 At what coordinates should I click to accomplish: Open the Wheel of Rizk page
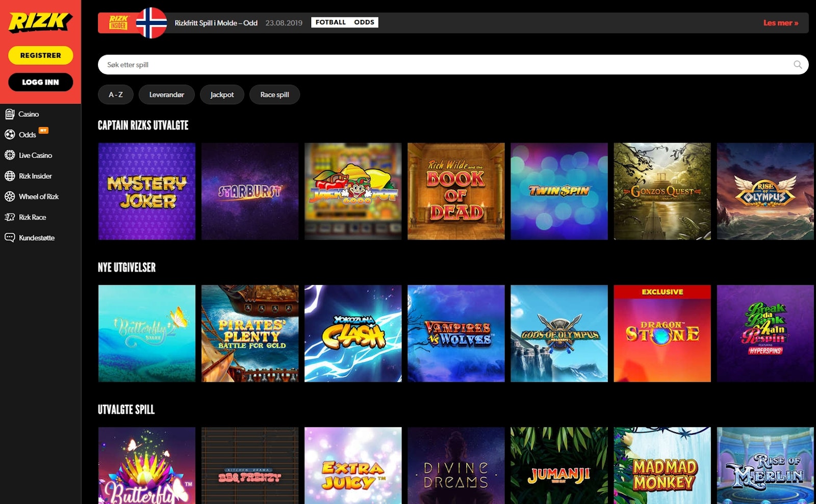(39, 196)
